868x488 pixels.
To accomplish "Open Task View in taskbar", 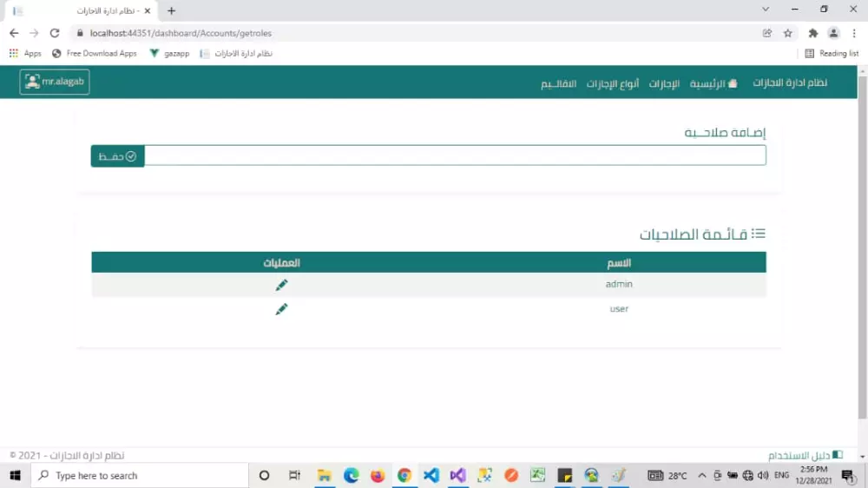I will tap(294, 475).
